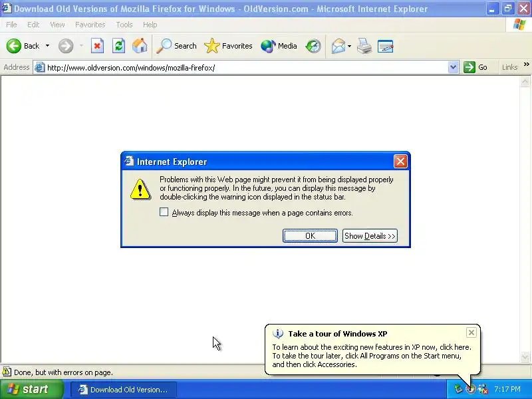Click the 7:17 PM clock

pyautogui.click(x=507, y=389)
